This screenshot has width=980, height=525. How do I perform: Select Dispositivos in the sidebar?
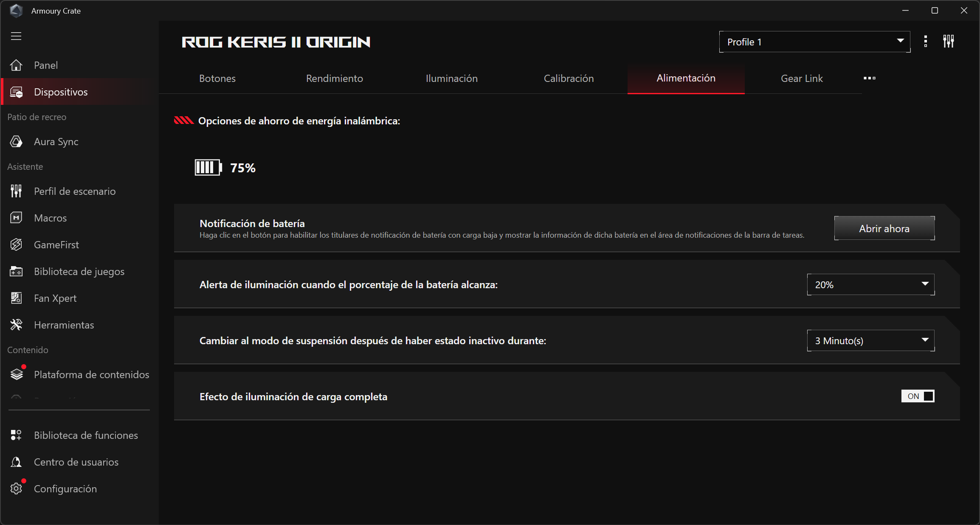(x=80, y=92)
